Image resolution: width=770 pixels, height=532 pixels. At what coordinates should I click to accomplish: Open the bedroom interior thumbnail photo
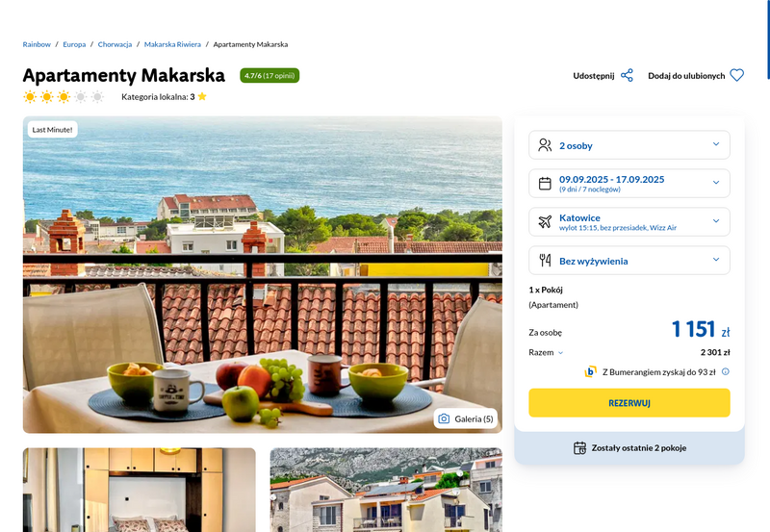pos(139,490)
